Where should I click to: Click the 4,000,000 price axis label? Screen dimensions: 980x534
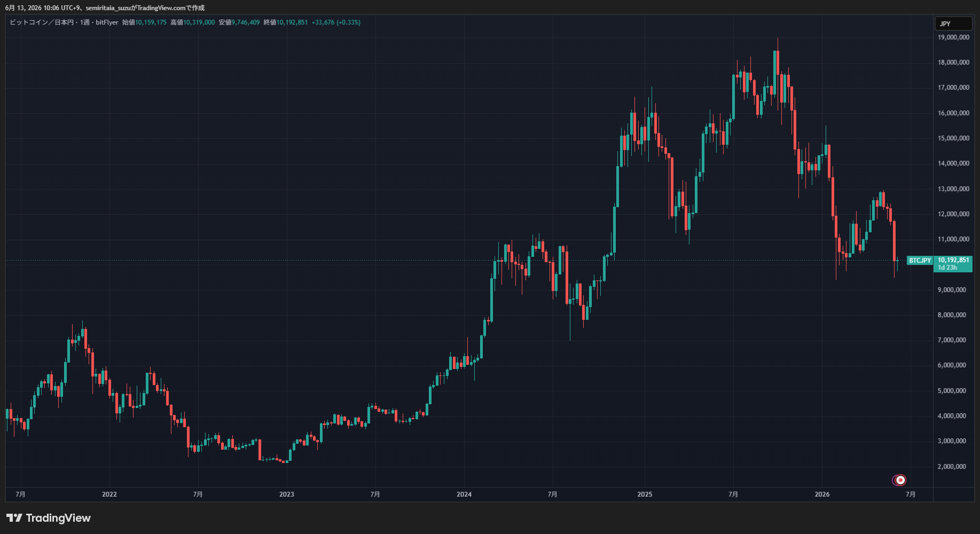pyautogui.click(x=952, y=416)
